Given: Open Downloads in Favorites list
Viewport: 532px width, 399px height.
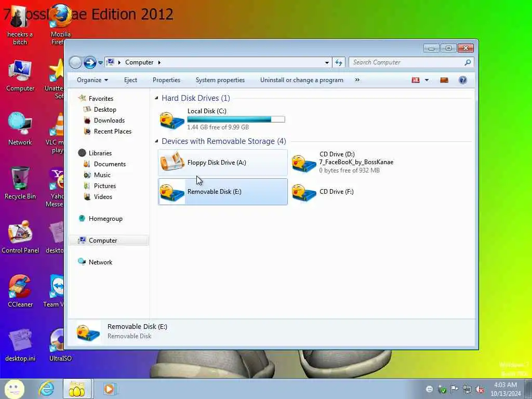Looking at the screenshot, I should point(109,121).
